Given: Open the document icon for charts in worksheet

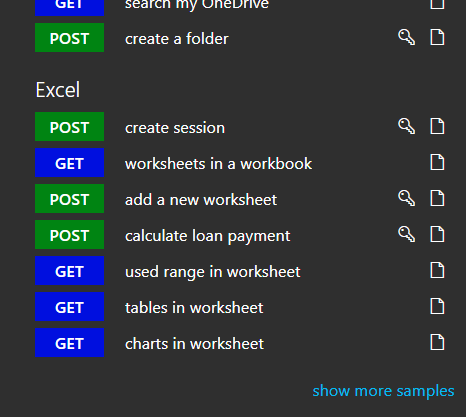Looking at the screenshot, I should tap(437, 342).
